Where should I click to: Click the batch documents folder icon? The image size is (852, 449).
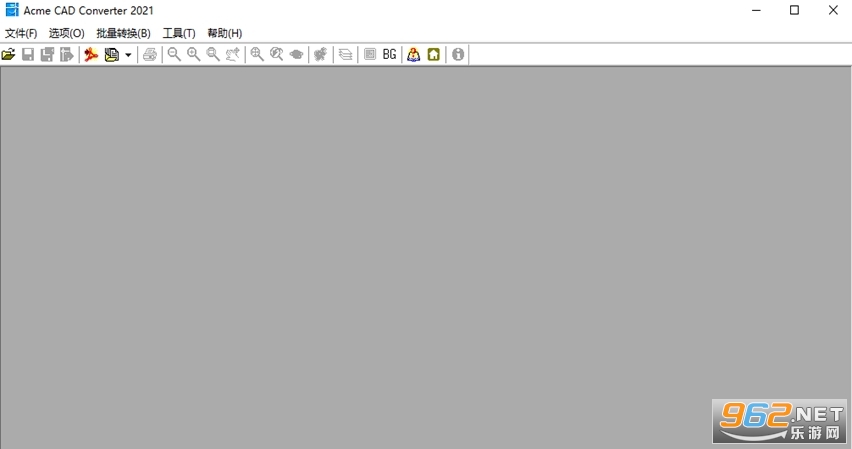(111, 54)
